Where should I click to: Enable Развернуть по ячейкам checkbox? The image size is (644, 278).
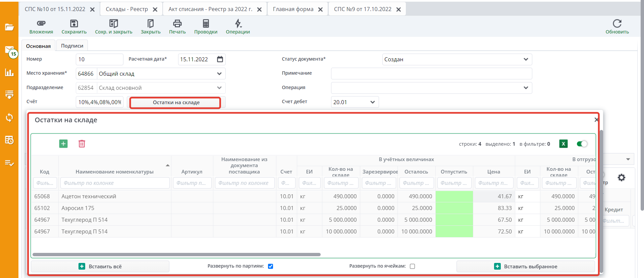[413, 266]
